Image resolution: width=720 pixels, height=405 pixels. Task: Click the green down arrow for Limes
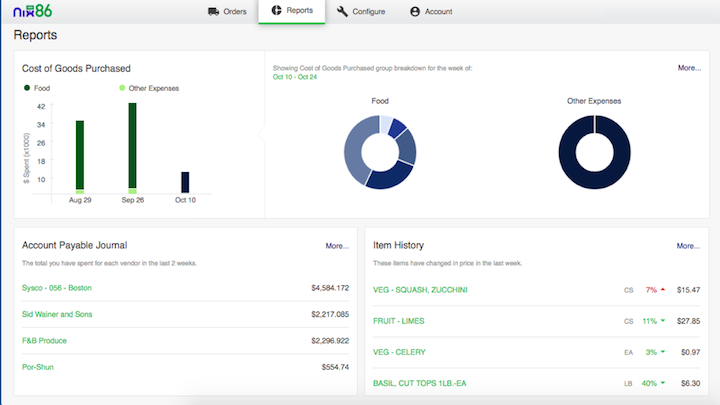click(663, 321)
